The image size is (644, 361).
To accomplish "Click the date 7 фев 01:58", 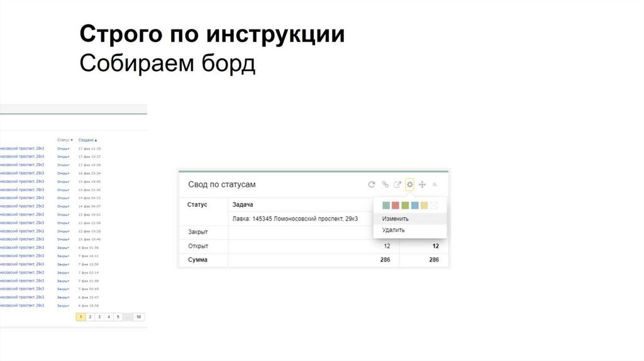I will coord(89,281).
